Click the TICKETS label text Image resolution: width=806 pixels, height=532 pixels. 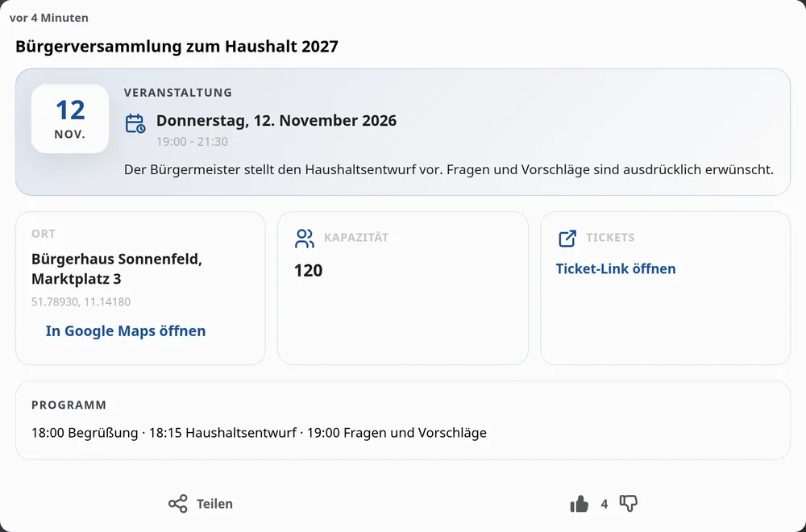(610, 238)
